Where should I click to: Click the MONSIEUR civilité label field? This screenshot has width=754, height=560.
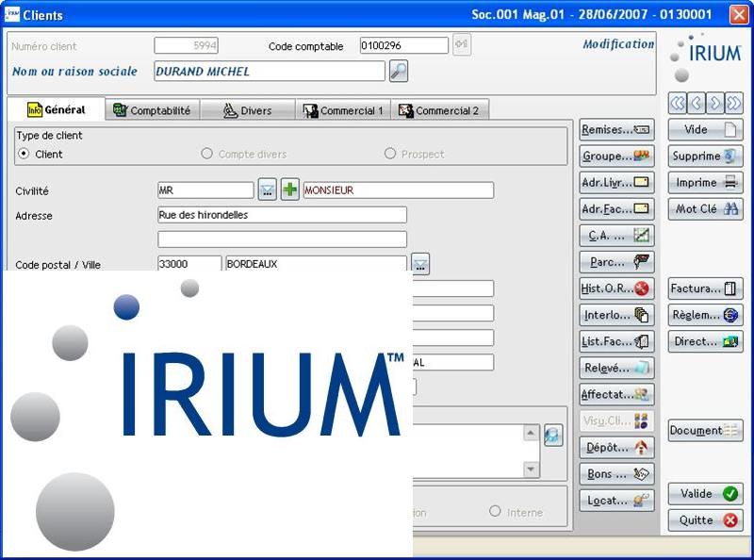point(398,190)
